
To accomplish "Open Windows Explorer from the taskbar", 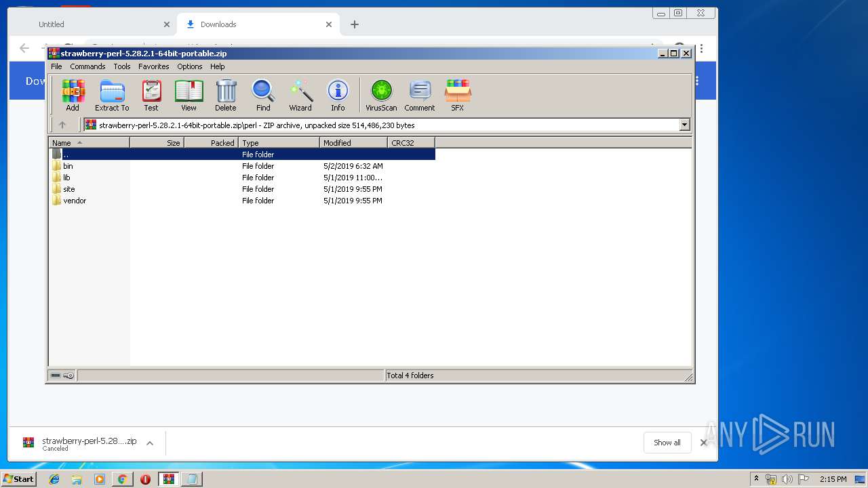I will coord(77,479).
